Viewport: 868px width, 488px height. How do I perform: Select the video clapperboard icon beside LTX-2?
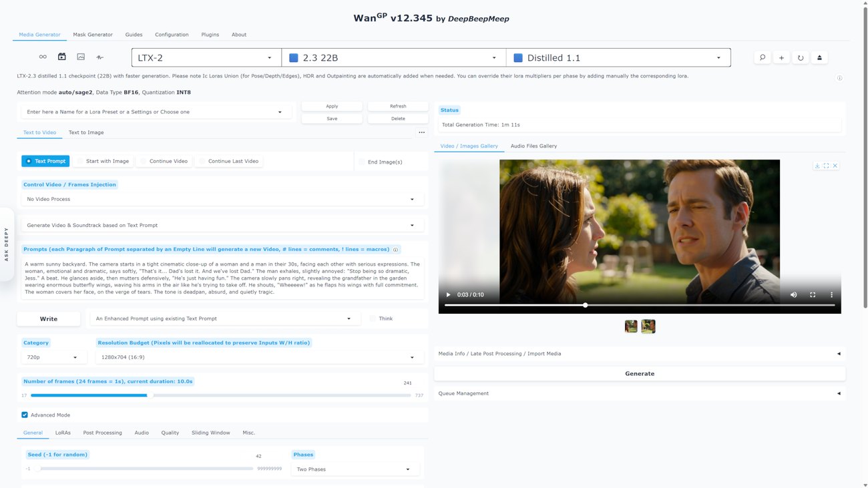pos(62,57)
